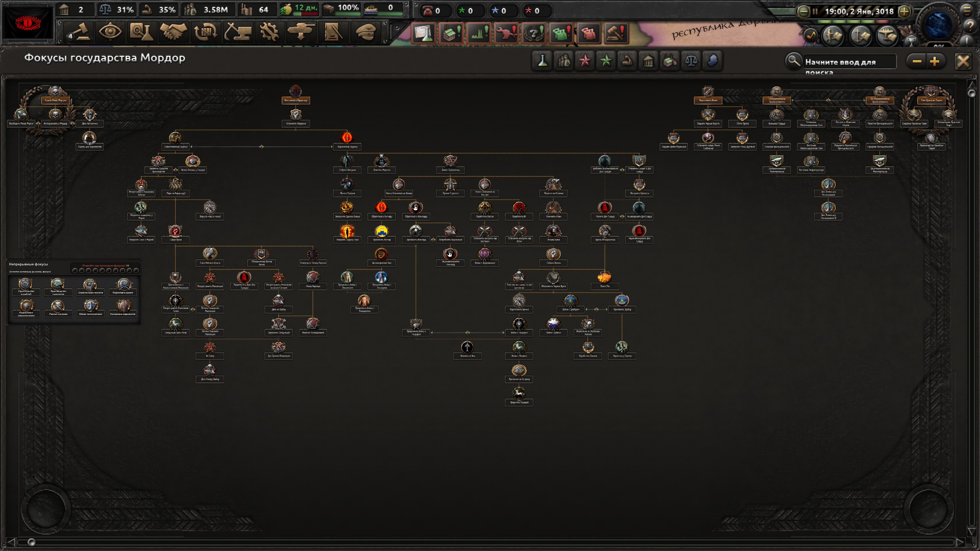This screenshot has height=551, width=980.
Task: Select the Пригласить Ангмар focus
Action: (x=381, y=234)
